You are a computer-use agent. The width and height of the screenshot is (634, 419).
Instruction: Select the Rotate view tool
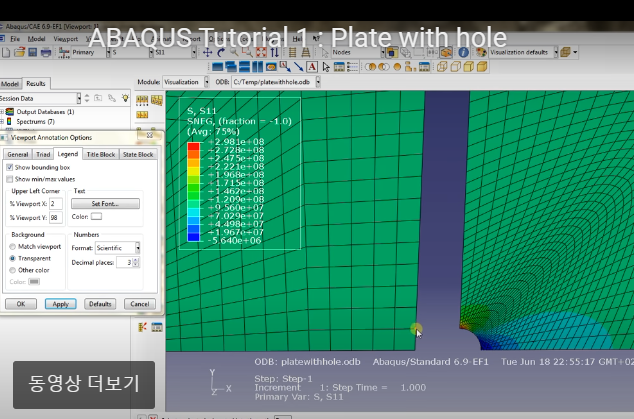221,52
